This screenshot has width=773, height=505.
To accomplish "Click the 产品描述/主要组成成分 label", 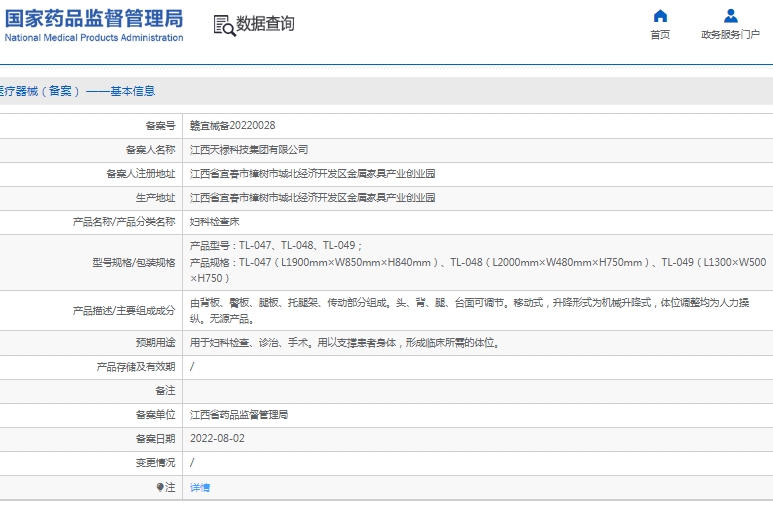I will point(124,311).
